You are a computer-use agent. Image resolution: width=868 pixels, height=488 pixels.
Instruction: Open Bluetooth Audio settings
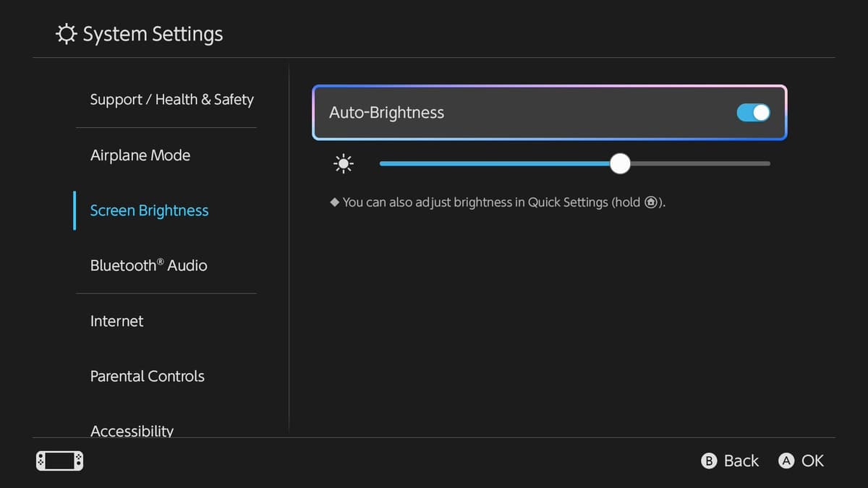(148, 265)
